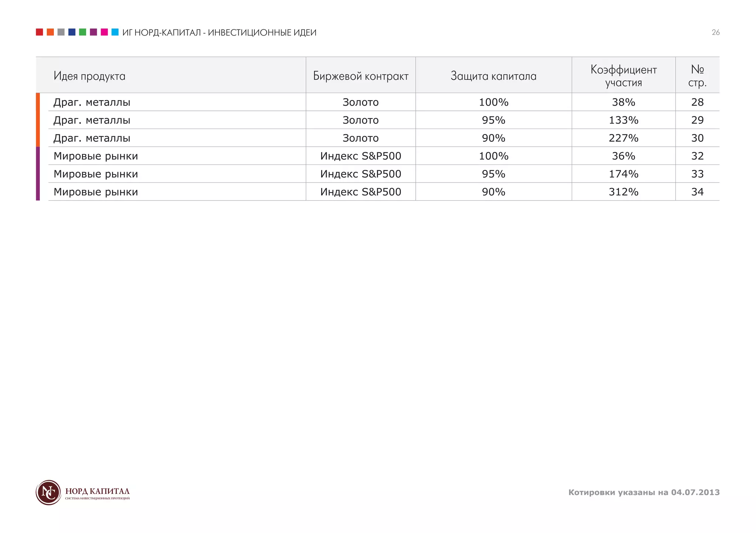
Task: Click the Норд Капитал round logo
Action: (48, 492)
